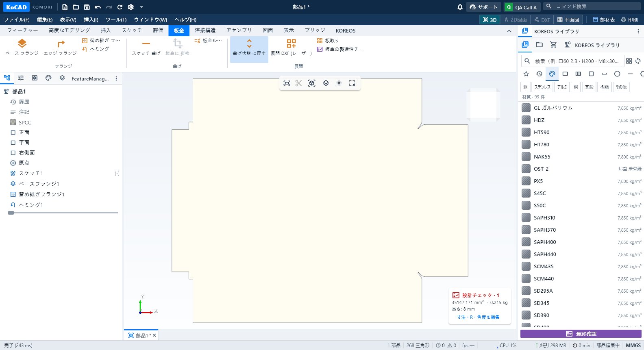Click the ベース フランジ tool
This screenshot has width=644, height=350.
coord(22,48)
